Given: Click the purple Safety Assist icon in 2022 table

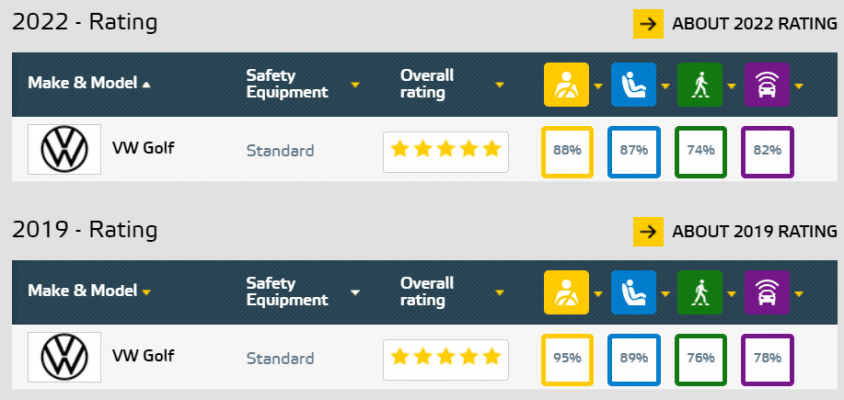Looking at the screenshot, I should point(766,85).
